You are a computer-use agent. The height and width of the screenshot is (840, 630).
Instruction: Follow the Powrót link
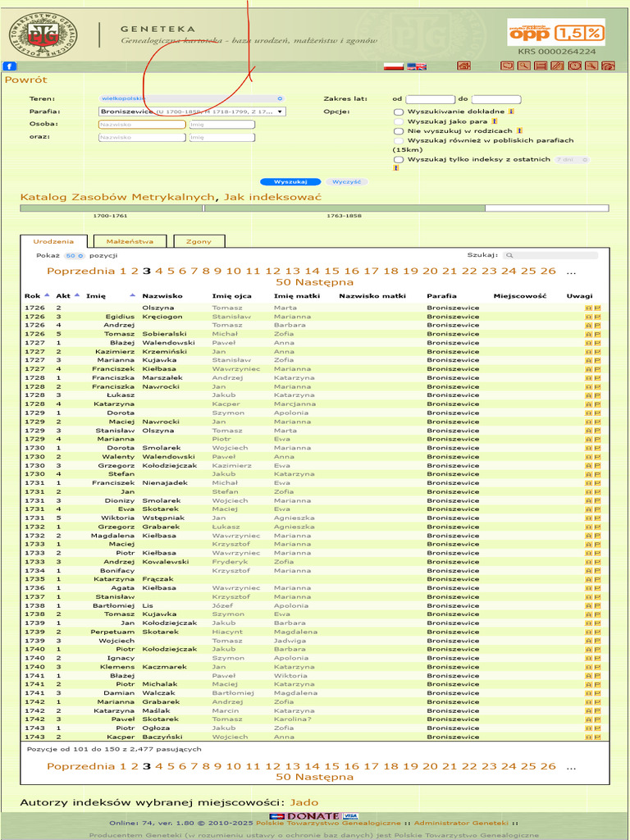tap(25, 80)
